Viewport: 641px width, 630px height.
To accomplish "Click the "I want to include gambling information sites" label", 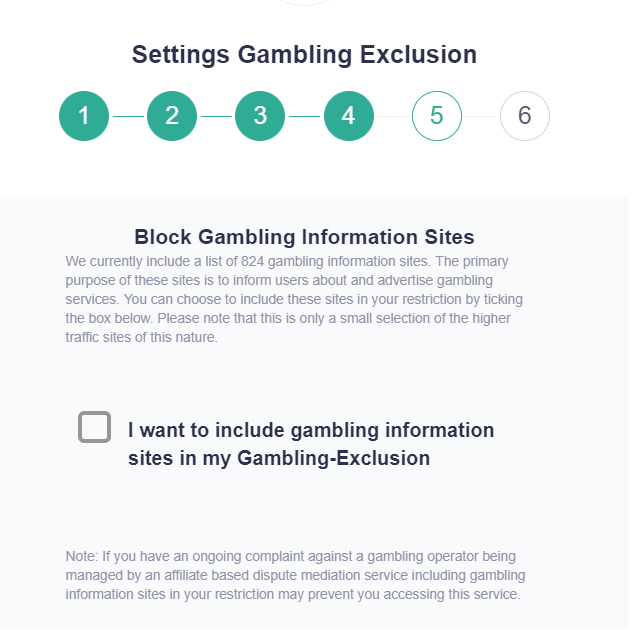I will point(311,431).
